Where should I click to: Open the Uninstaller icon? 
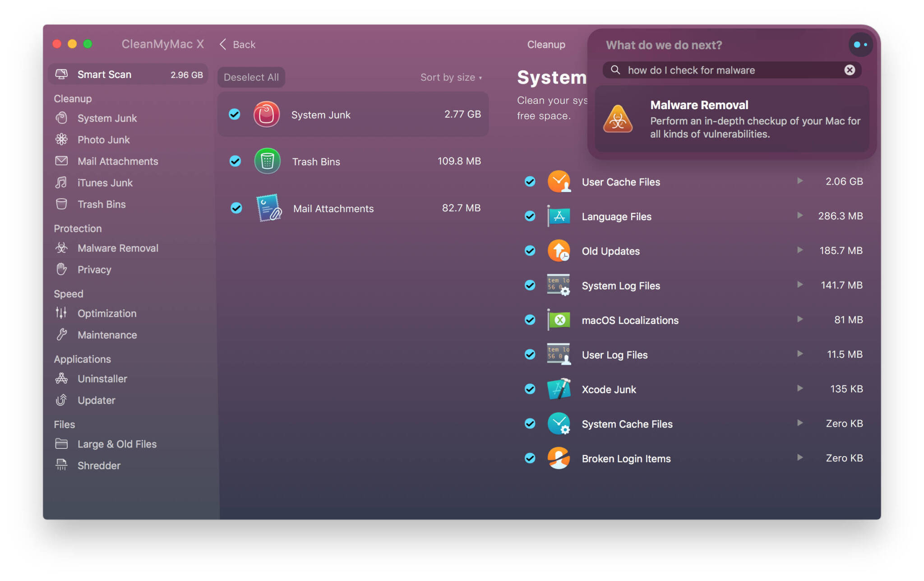click(x=61, y=379)
